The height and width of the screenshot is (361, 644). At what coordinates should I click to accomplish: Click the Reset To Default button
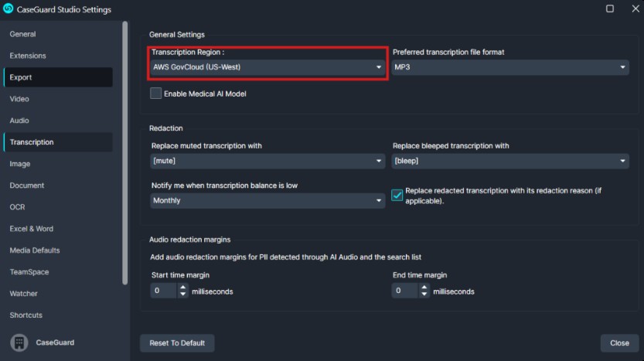click(177, 343)
